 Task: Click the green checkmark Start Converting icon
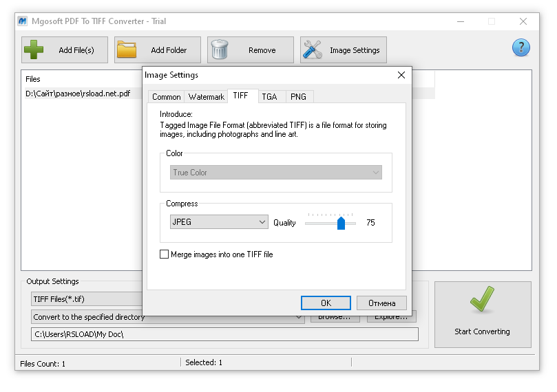[482, 299]
